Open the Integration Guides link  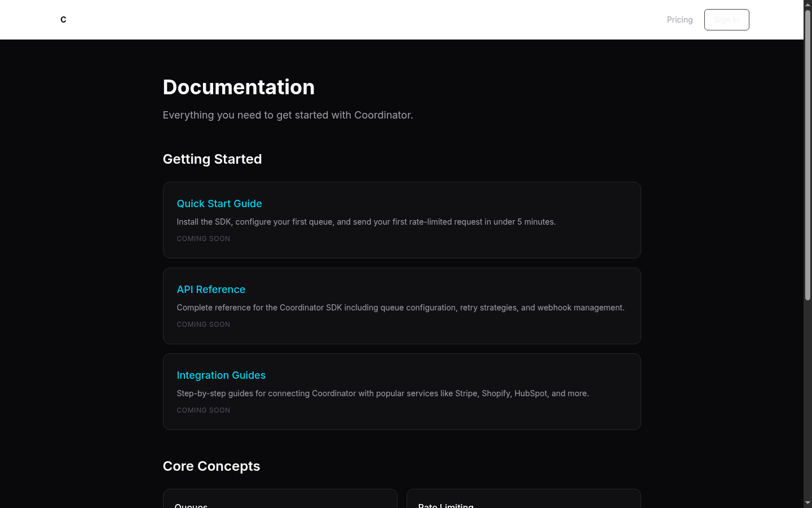tap(221, 375)
